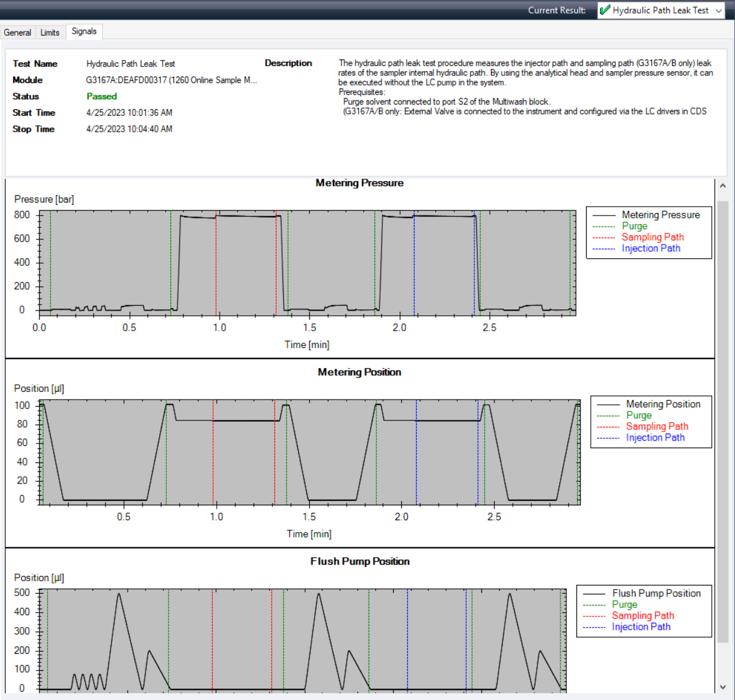Click the Metering Position chart title
Viewport: 735px width, 700px height.
pyautogui.click(x=359, y=372)
